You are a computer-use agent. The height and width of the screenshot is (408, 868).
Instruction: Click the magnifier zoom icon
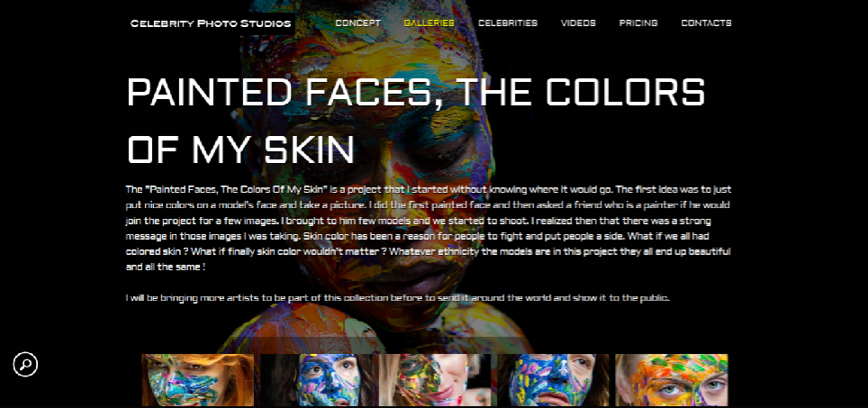(x=25, y=364)
